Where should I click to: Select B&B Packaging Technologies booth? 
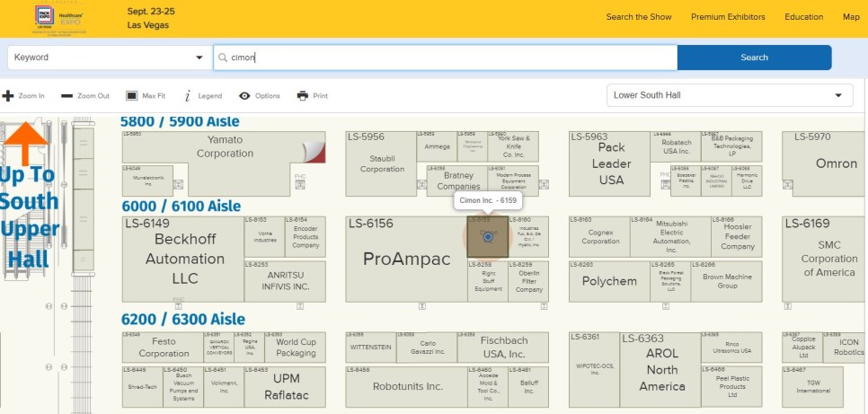click(731, 146)
